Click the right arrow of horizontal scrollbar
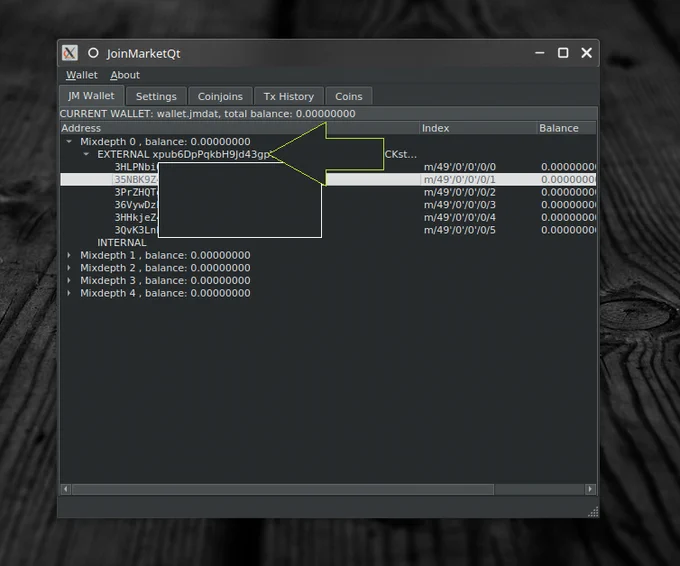The image size is (680, 566). click(590, 489)
